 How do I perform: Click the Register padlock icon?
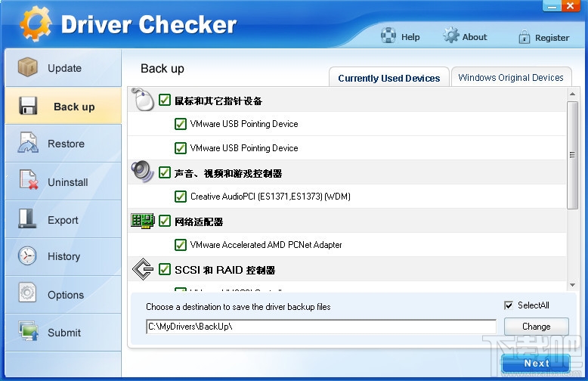click(525, 37)
